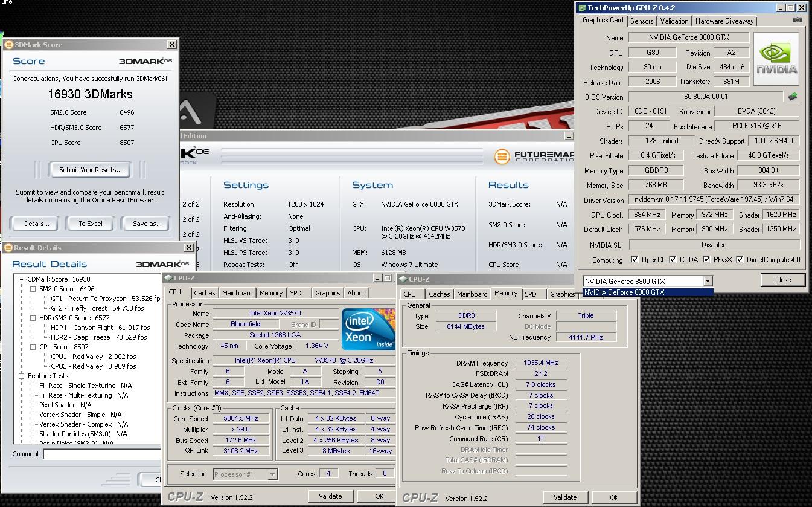This screenshot has width=812, height=507.
Task: Click the Comment input field in Result Details
Action: (x=101, y=454)
